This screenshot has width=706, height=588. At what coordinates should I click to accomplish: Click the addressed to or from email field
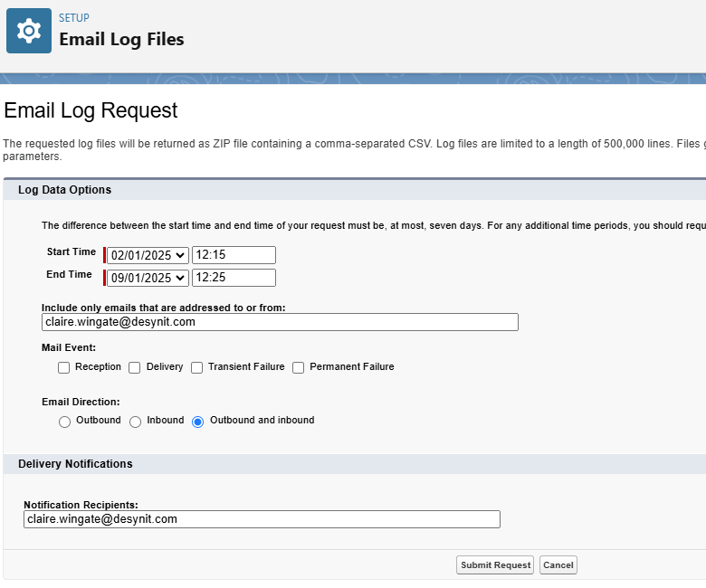pos(280,322)
